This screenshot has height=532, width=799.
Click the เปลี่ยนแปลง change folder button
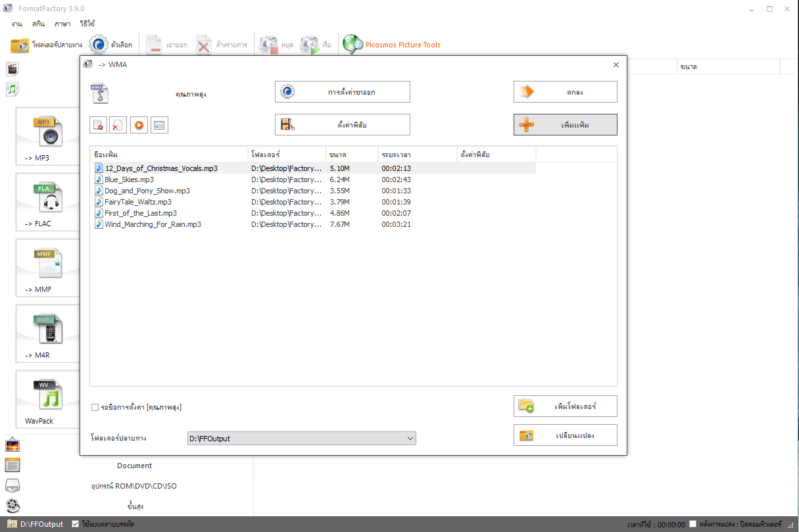pos(566,435)
